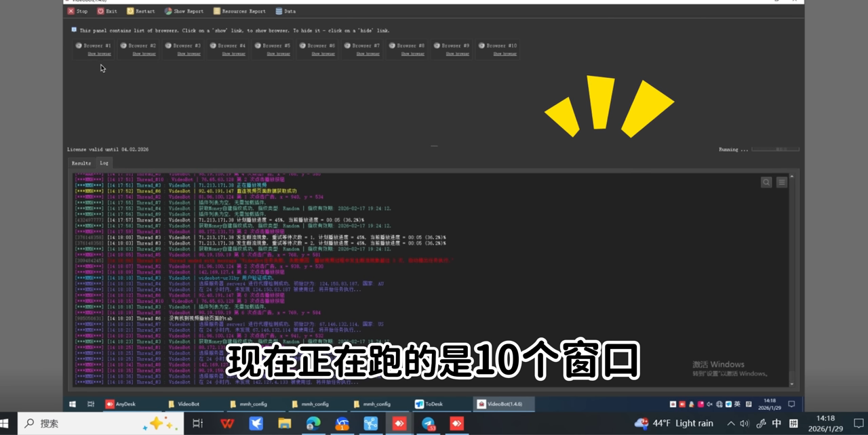The width and height of the screenshot is (868, 435).
Task: Open the log menu lines icon
Action: 782,182
